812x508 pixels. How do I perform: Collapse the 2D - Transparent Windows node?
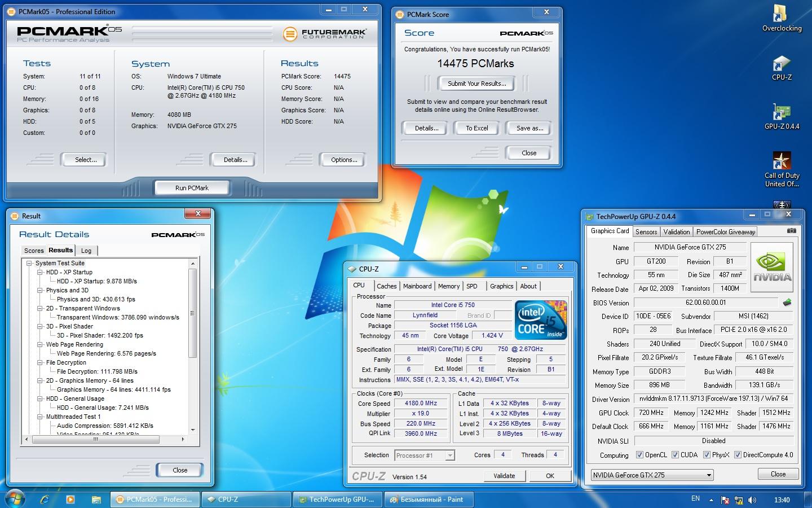pos(40,308)
